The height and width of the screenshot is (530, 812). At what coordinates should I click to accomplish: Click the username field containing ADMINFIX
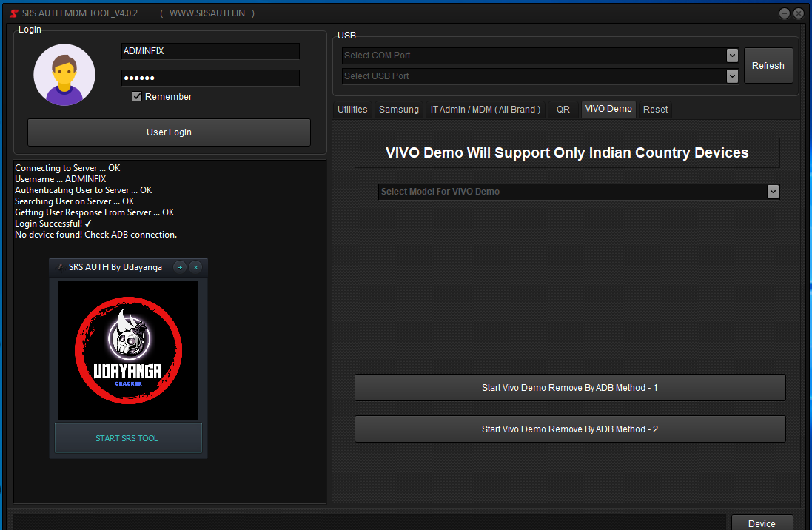(x=210, y=51)
